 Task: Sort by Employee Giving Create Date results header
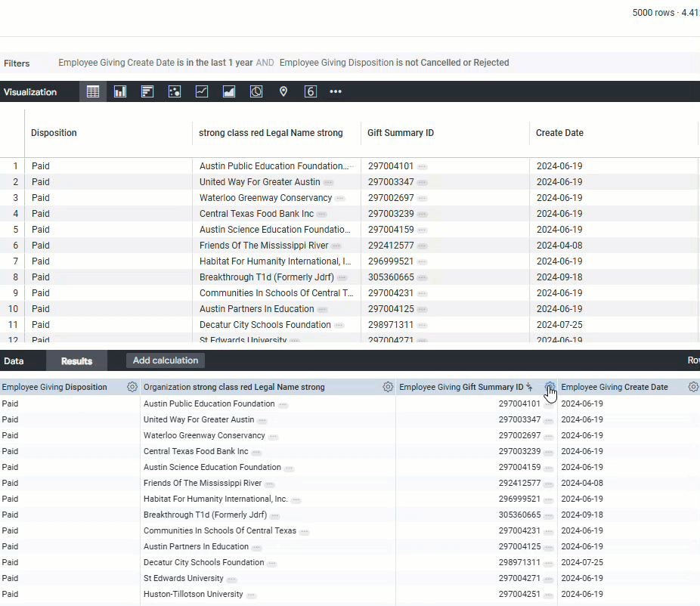point(615,387)
